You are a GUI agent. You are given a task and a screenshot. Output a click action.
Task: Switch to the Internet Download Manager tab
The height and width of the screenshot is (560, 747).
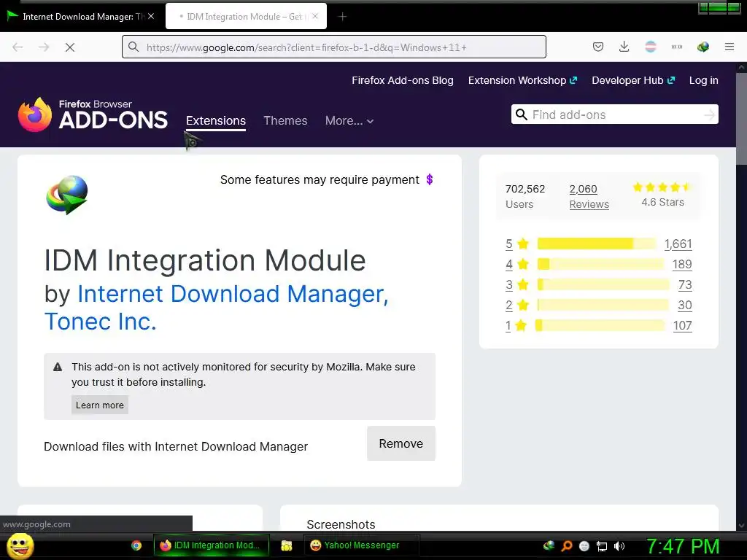pyautogui.click(x=81, y=17)
